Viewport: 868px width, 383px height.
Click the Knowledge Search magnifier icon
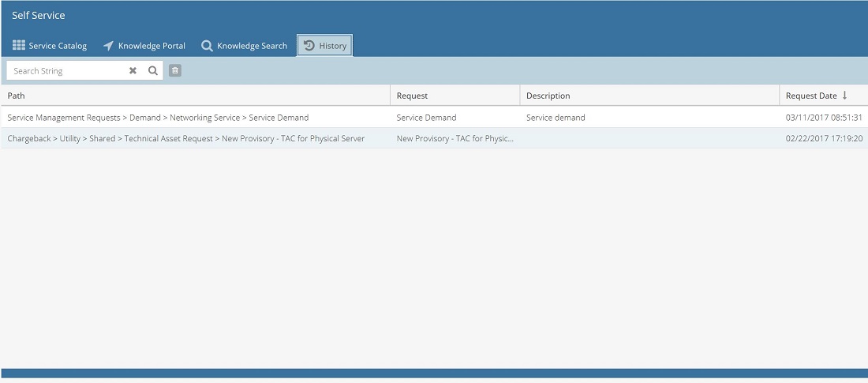click(x=207, y=46)
